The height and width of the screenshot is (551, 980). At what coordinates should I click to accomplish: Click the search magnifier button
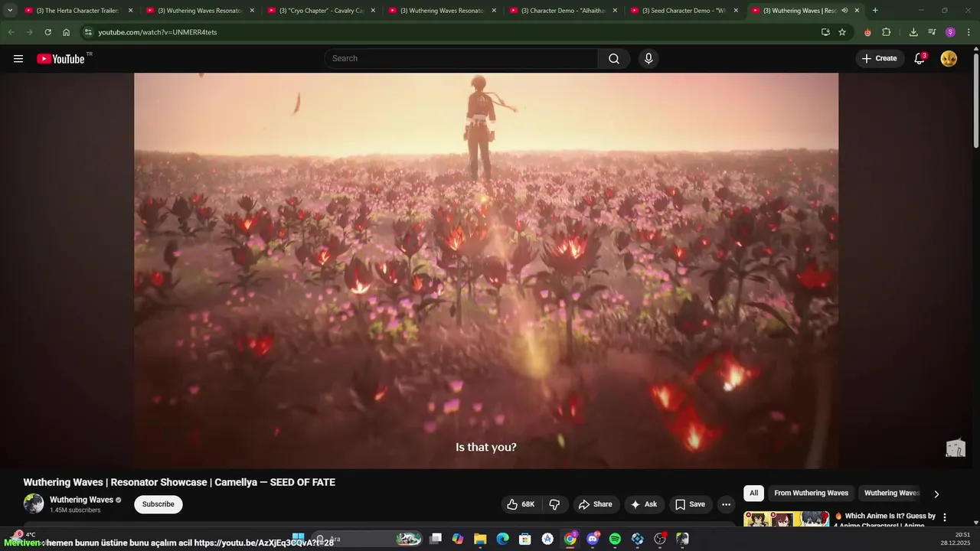coord(614,59)
